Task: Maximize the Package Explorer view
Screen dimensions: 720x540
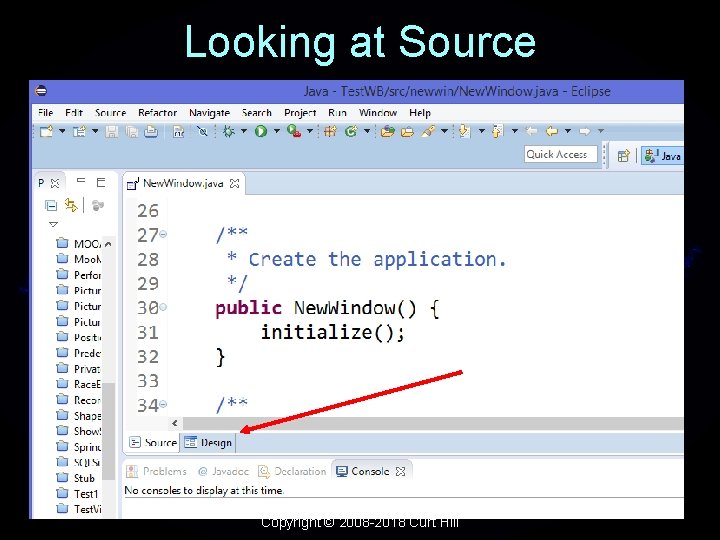Action: (x=101, y=182)
